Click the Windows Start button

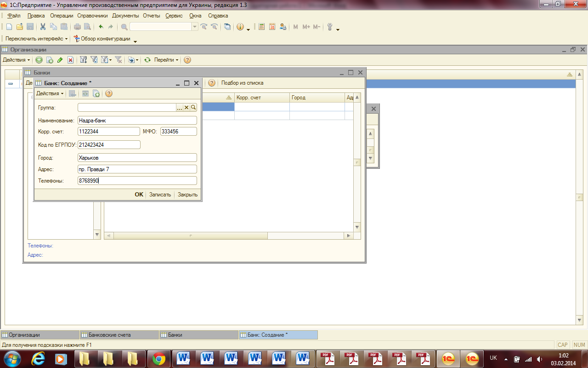click(11, 359)
